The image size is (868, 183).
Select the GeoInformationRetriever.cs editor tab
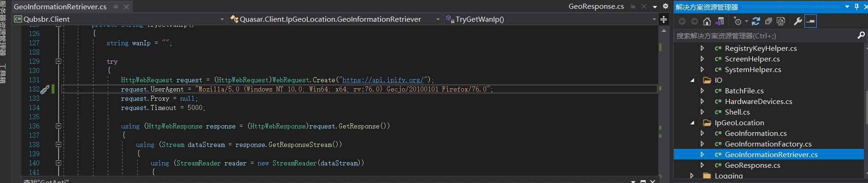[60, 6]
